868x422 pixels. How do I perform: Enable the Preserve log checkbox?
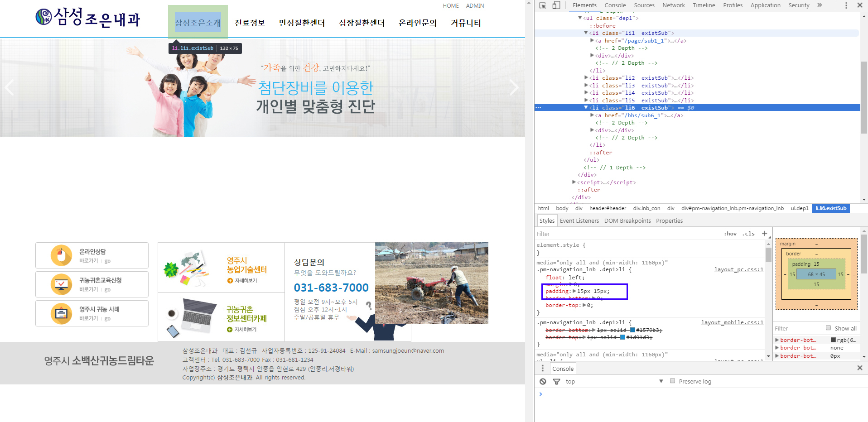(x=673, y=381)
